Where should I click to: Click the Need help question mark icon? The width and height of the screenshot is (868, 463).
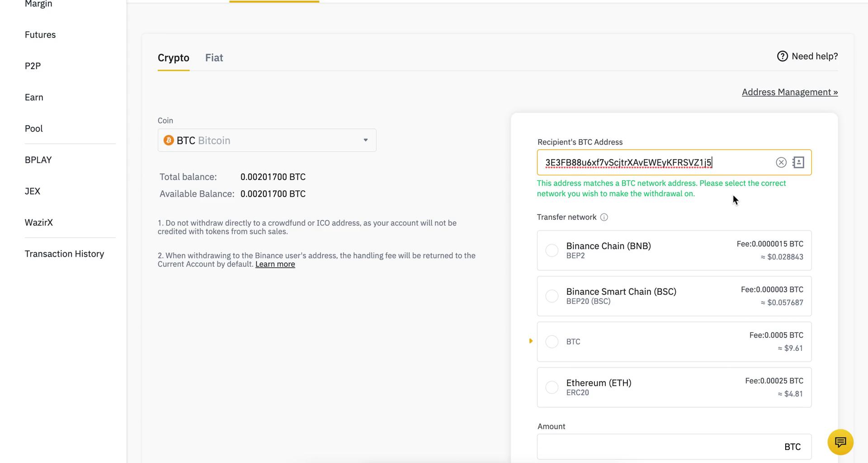(782, 56)
